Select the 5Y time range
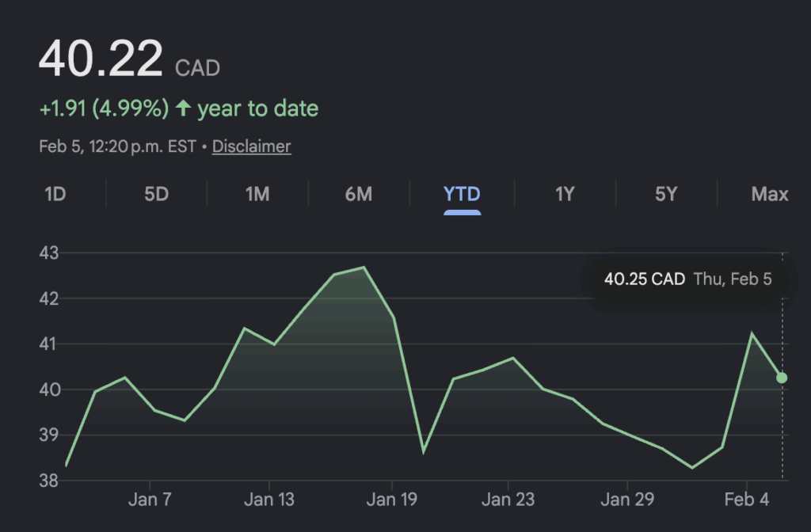Viewport: 811px width, 532px height. click(666, 194)
